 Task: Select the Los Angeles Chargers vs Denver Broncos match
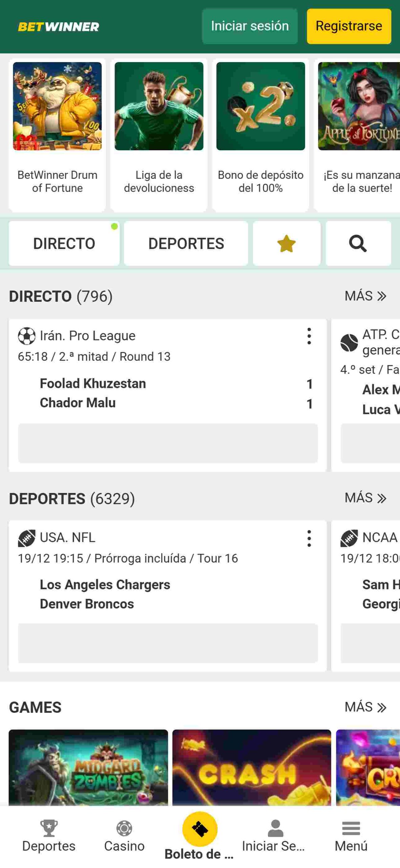[105, 594]
